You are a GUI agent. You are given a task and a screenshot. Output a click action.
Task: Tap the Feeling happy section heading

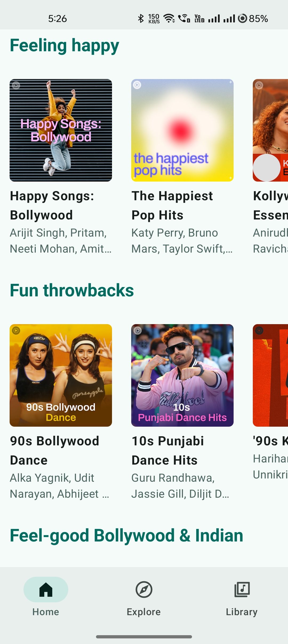[x=65, y=45]
